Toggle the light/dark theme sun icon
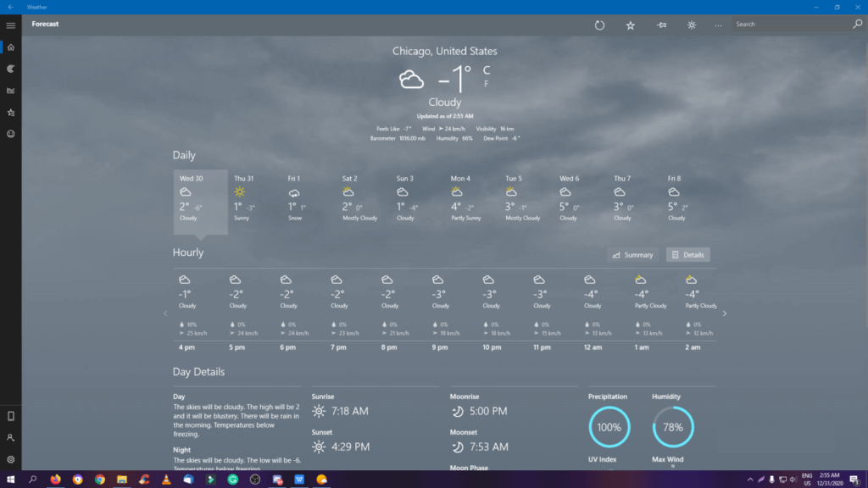The height and width of the screenshot is (488, 868). click(692, 25)
